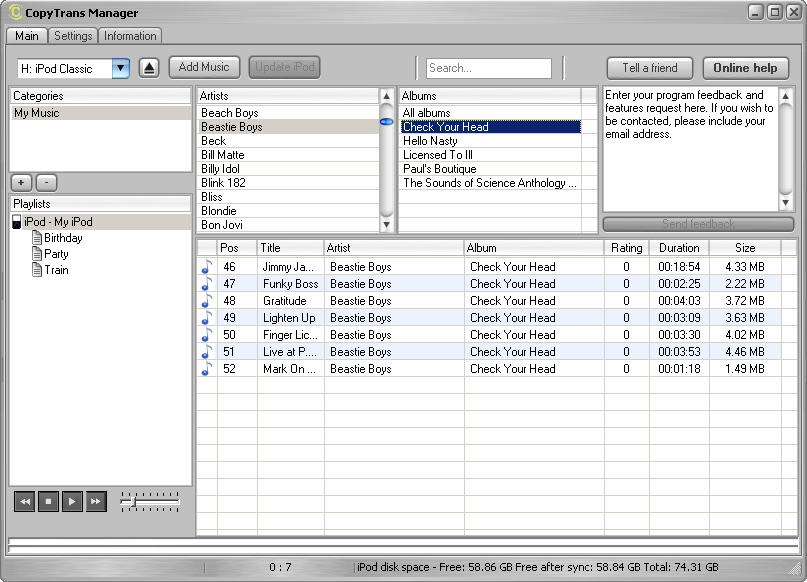
Task: Click the Update iPod button
Action: 285,67
